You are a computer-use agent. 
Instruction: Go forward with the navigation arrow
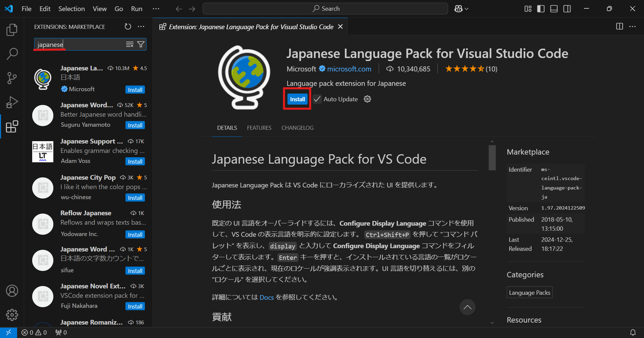pyautogui.click(x=192, y=9)
